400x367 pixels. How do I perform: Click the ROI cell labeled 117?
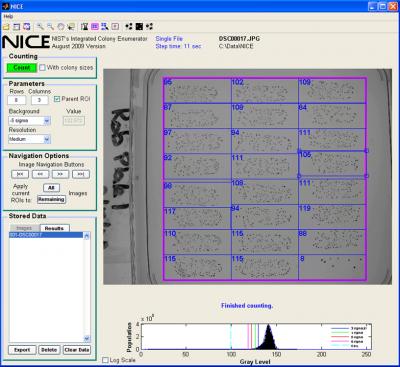pos(197,218)
